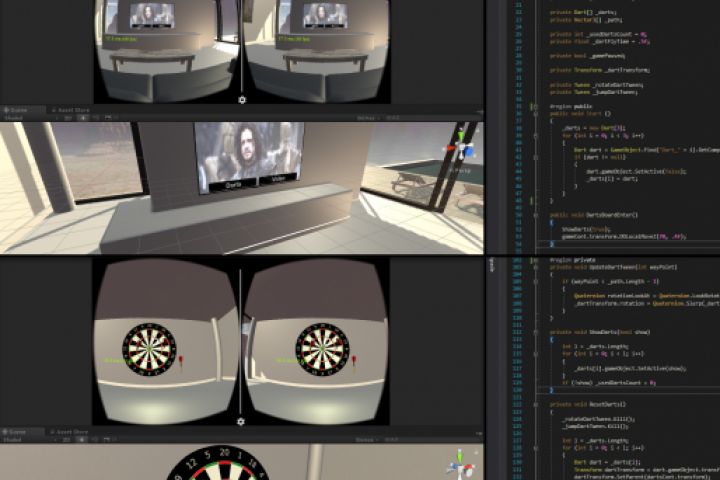The width and height of the screenshot is (720, 480).
Task: Toggle scene effects in dartboard Scene toolbar
Action: click(107, 440)
